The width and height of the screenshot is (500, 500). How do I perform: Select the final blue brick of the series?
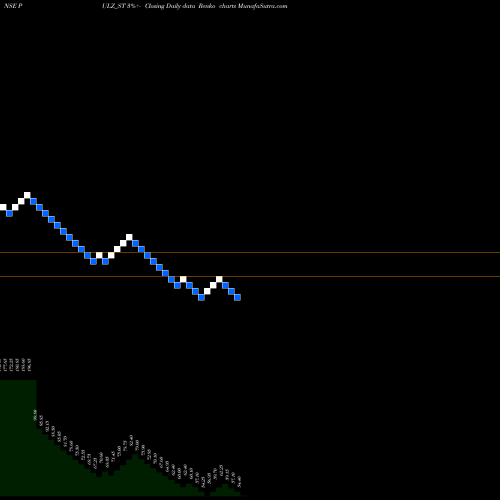click(237, 297)
